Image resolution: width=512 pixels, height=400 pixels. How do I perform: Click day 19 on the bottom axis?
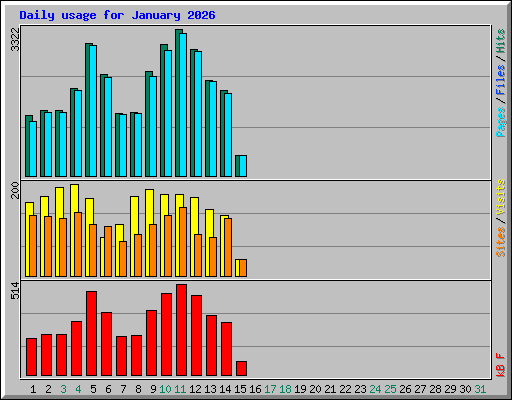click(x=300, y=389)
